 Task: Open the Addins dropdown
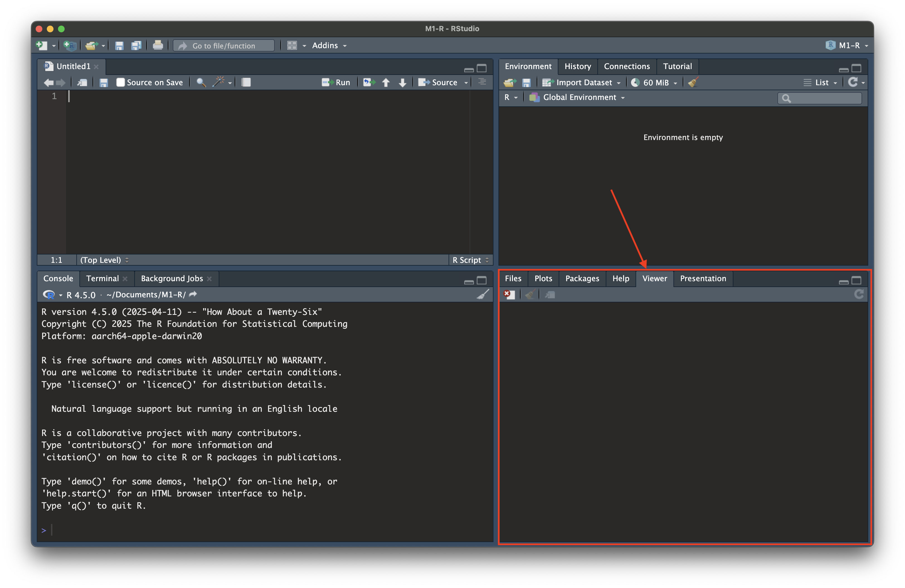click(x=329, y=46)
